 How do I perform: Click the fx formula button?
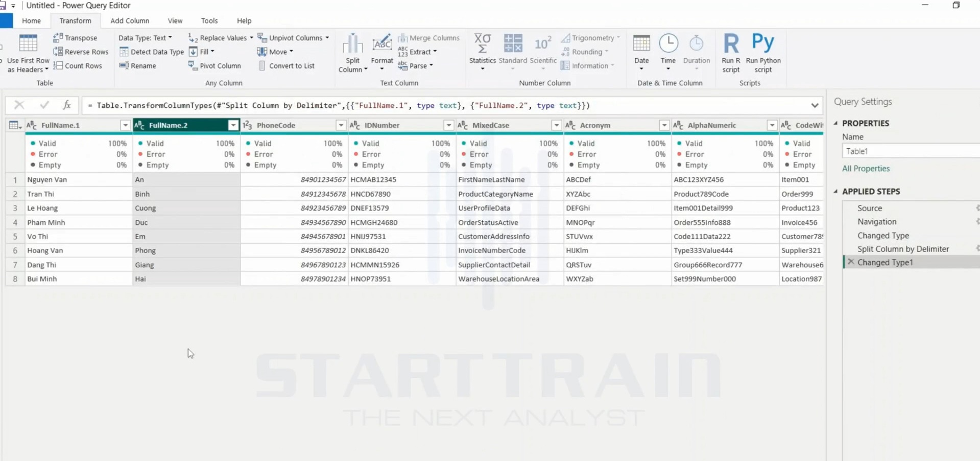point(67,105)
